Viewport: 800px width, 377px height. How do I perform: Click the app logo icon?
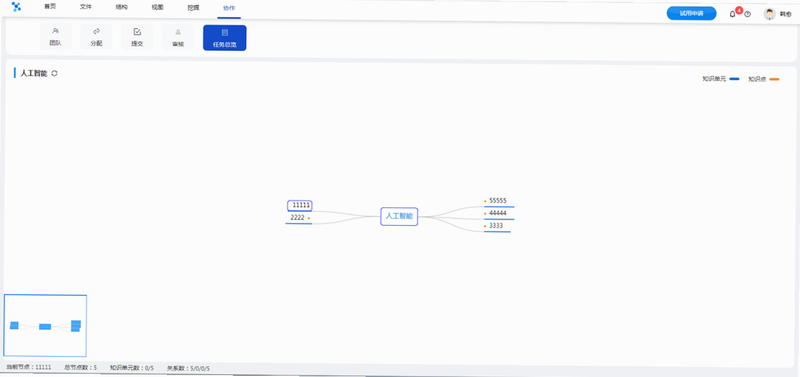(16, 7)
